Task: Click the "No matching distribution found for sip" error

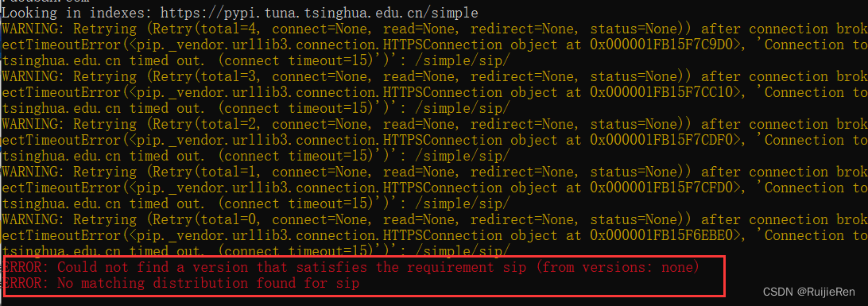Action: pos(181,284)
